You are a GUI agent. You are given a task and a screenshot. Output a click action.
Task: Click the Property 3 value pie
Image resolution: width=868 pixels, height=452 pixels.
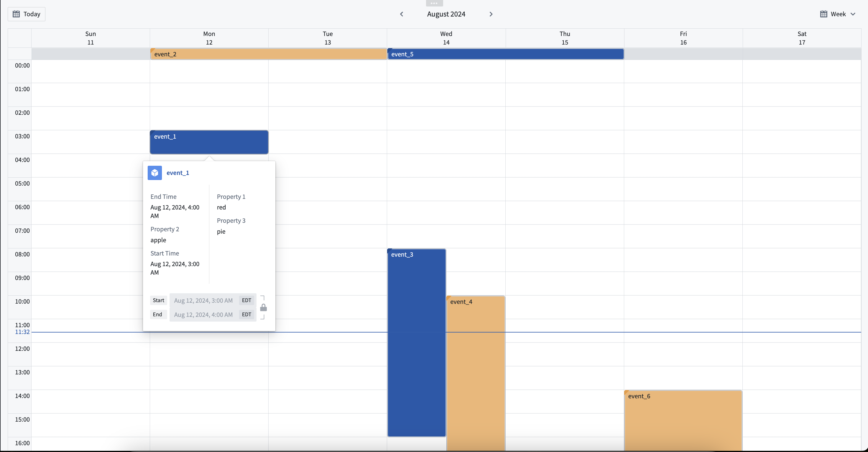221,231
